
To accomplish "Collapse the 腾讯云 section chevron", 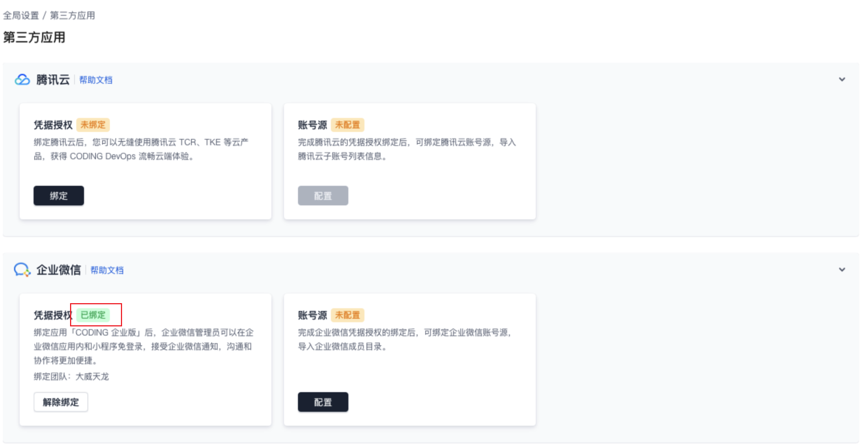I will point(842,79).
